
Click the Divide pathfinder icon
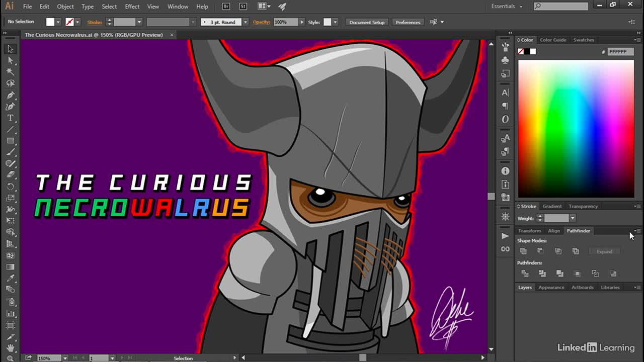(x=525, y=274)
